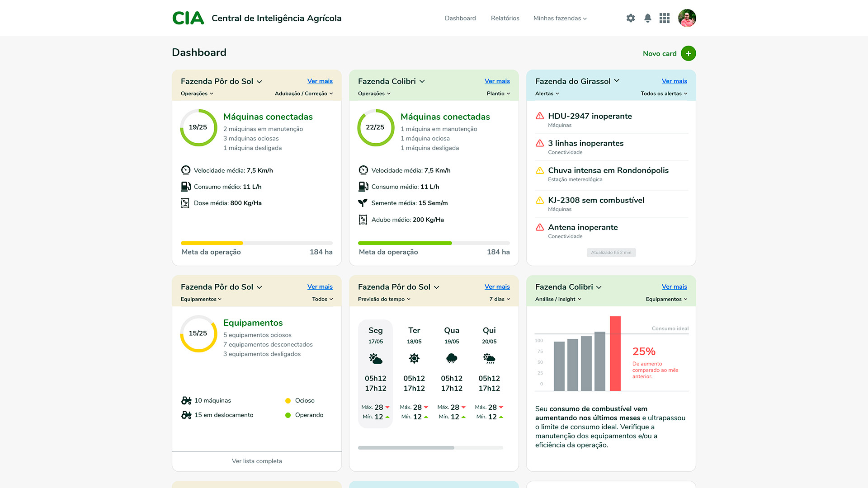The height and width of the screenshot is (488, 868).
Task: Open the apps grid menu
Action: click(x=665, y=18)
